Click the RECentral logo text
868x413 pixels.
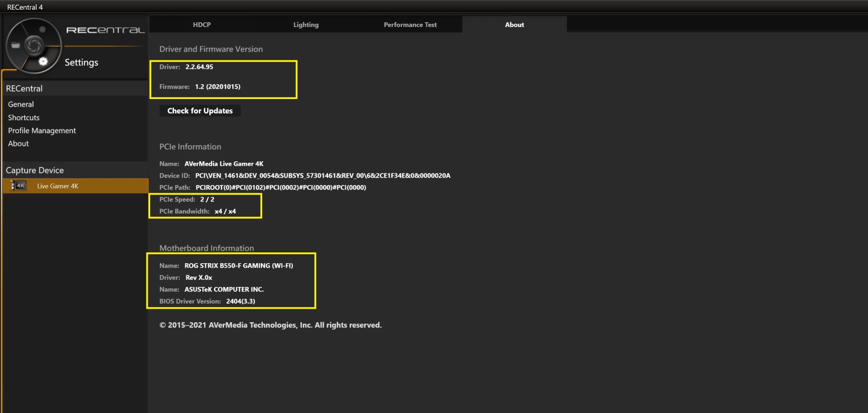pyautogui.click(x=105, y=30)
